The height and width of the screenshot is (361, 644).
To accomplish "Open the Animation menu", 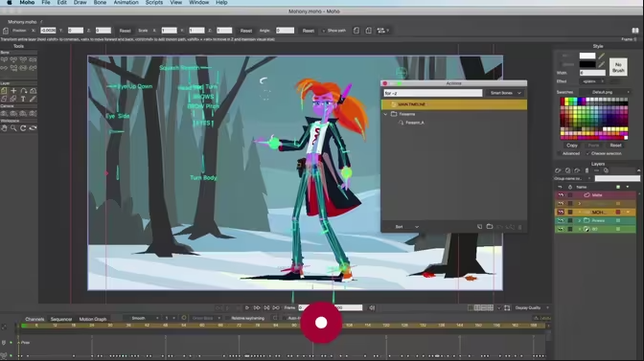I will [x=126, y=3].
